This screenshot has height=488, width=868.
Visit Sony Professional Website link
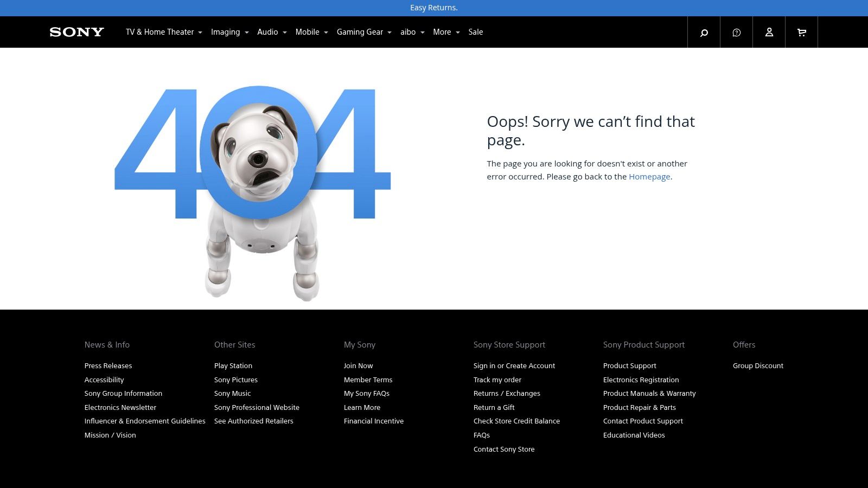point(257,408)
